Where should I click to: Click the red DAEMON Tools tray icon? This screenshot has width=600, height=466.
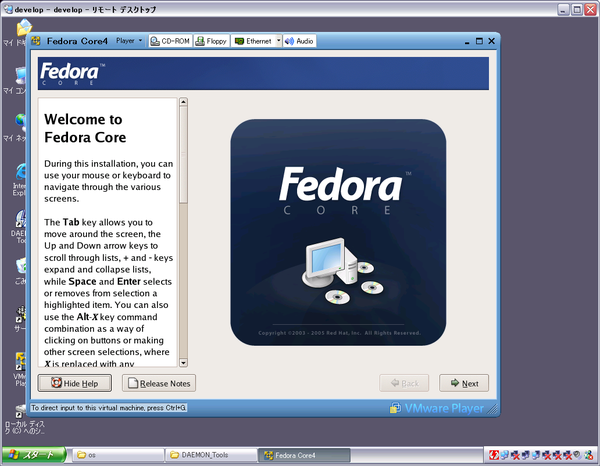[x=494, y=455]
